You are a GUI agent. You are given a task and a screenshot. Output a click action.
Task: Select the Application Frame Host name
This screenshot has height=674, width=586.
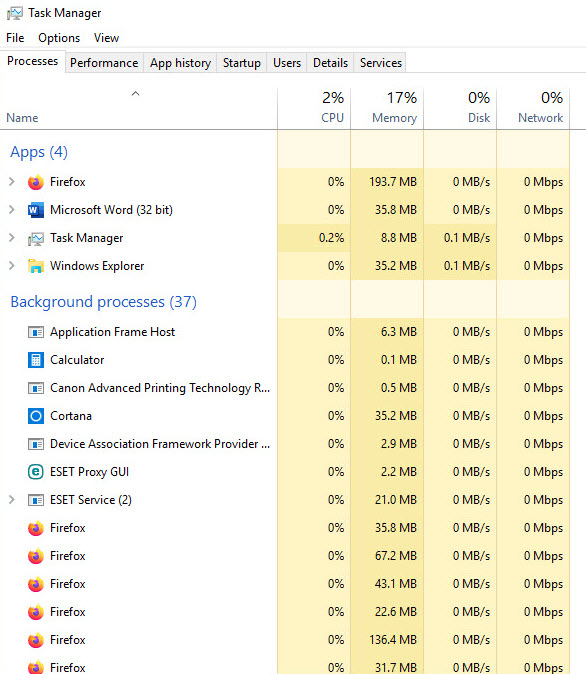click(x=113, y=332)
